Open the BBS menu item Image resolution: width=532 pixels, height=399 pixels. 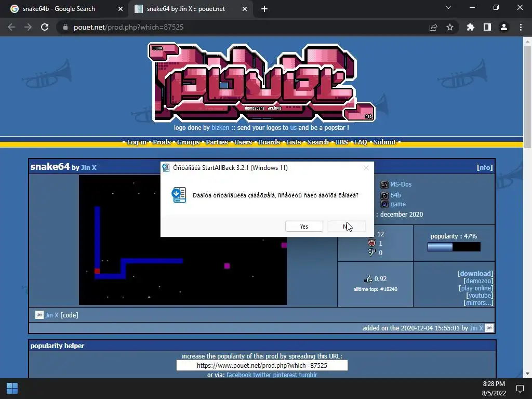(x=342, y=142)
